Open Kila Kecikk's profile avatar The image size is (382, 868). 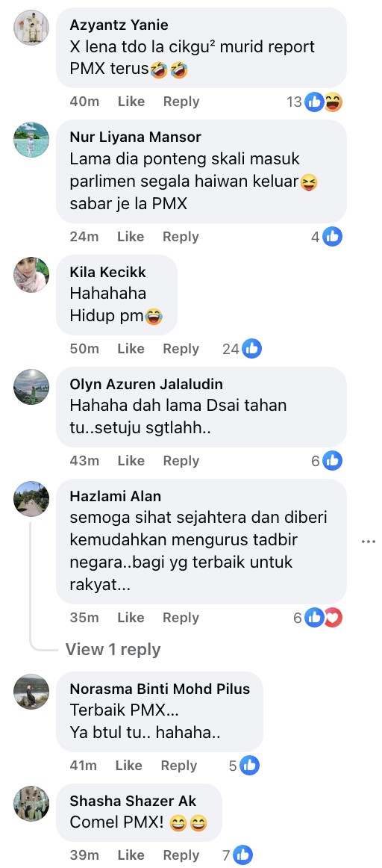(x=31, y=275)
